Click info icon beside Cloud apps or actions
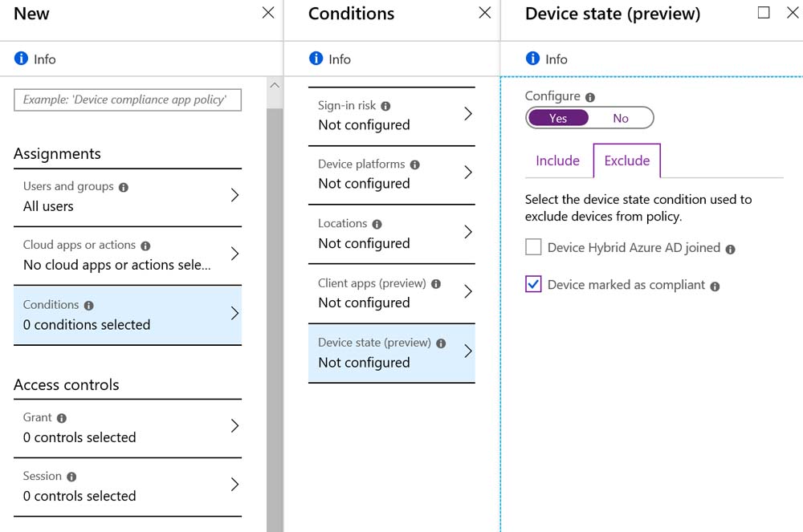The image size is (803, 532). [x=145, y=246]
